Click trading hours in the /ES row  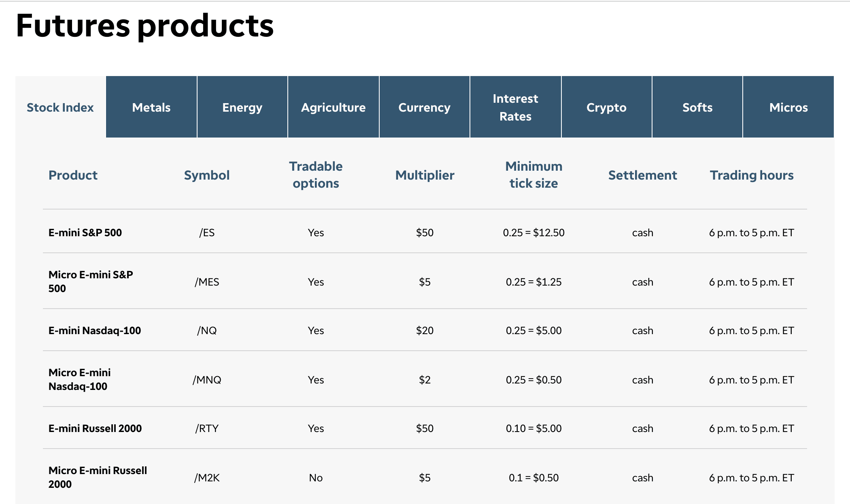click(752, 233)
